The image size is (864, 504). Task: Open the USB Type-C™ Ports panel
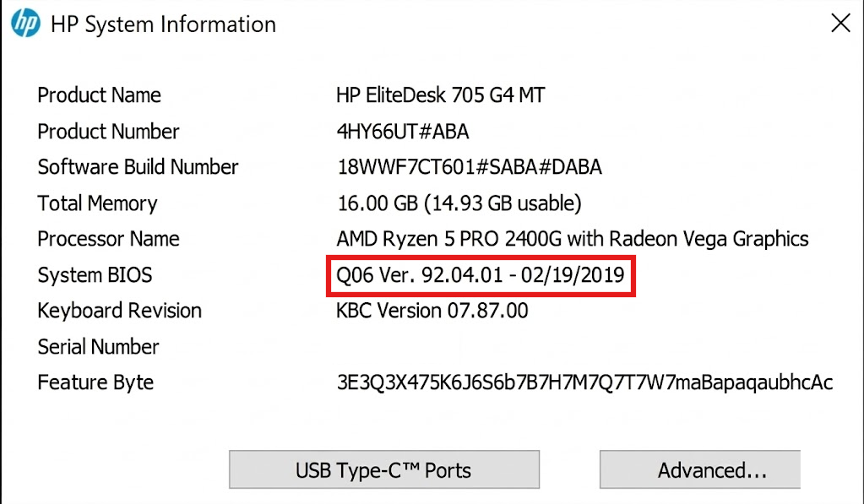(383, 469)
